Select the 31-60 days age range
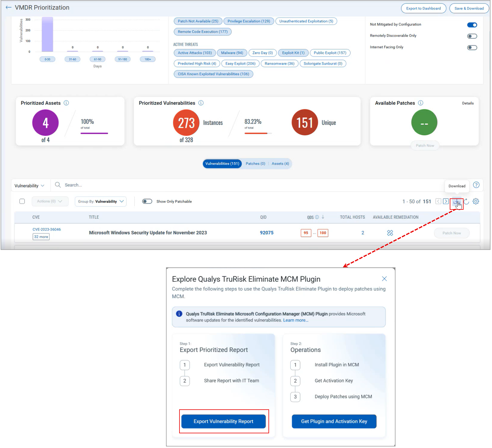The width and height of the screenshot is (492, 448). pyautogui.click(x=73, y=59)
